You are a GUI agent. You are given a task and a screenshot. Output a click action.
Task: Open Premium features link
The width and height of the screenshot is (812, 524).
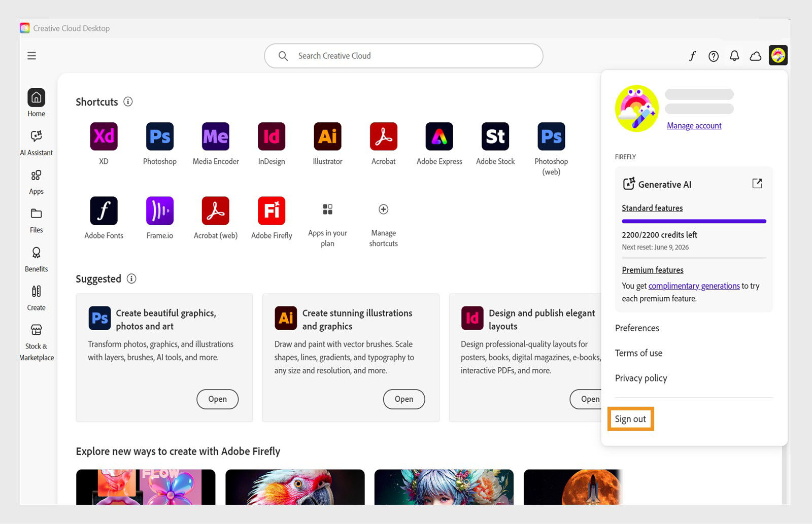point(653,270)
